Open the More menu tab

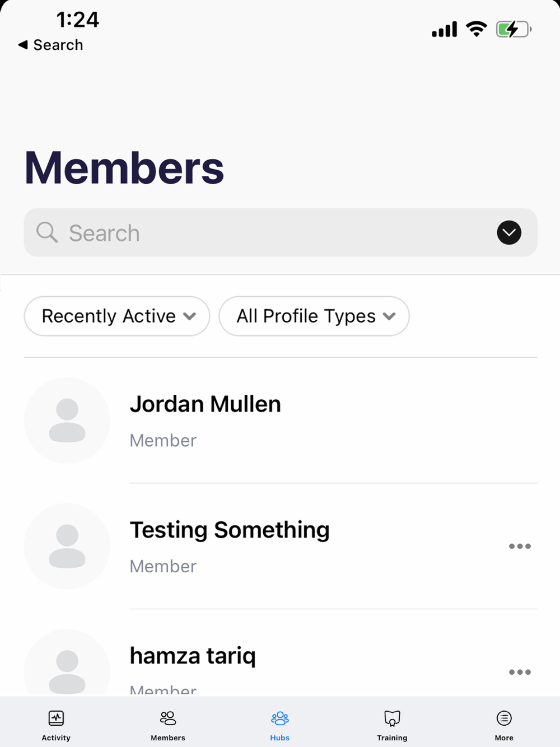[x=504, y=718]
